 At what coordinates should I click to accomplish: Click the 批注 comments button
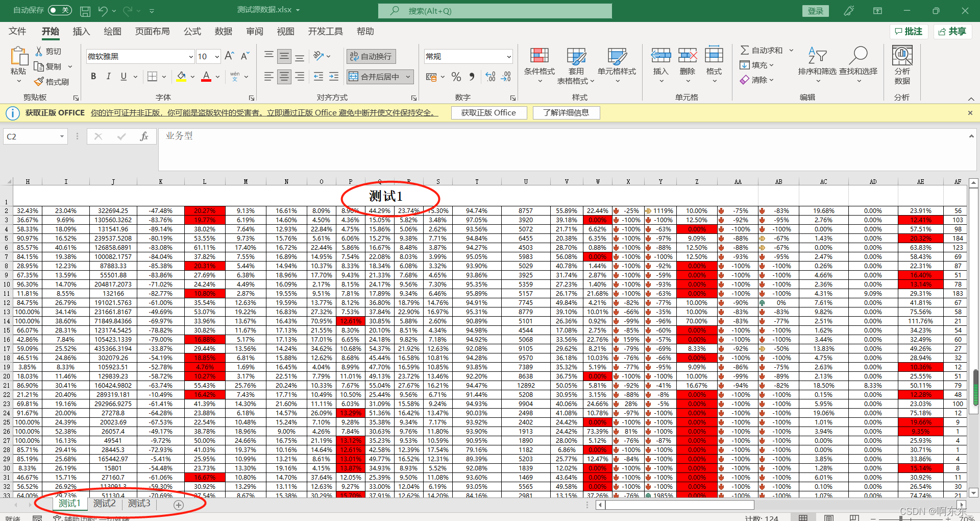(909, 32)
